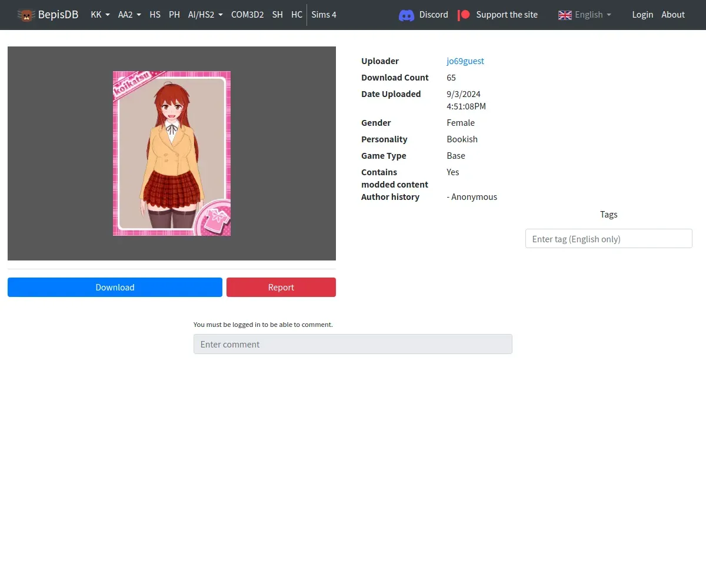The image size is (706, 588).
Task: Click the UK flag language icon
Action: (565, 15)
